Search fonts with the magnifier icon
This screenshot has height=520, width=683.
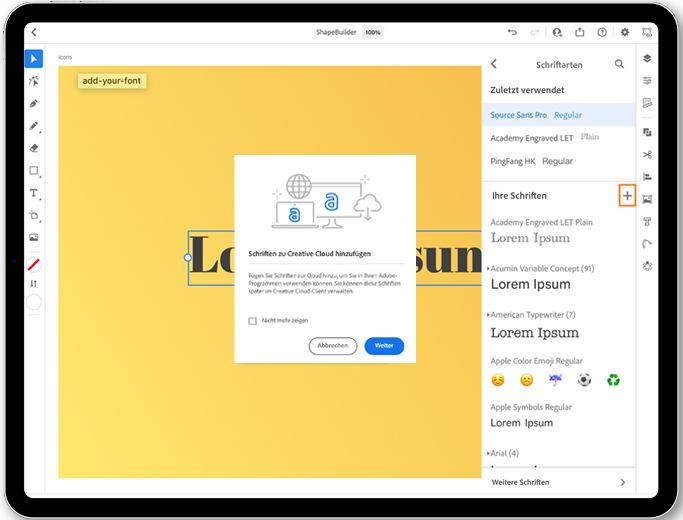[619, 64]
